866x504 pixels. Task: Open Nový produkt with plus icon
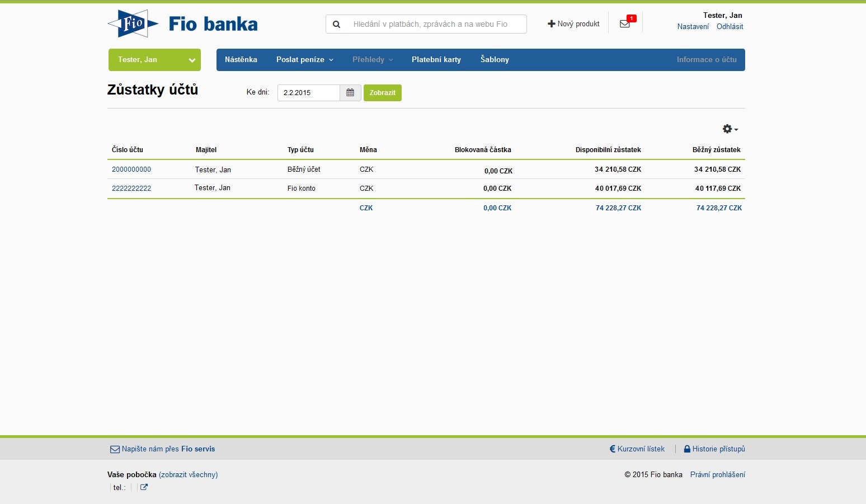[573, 24]
